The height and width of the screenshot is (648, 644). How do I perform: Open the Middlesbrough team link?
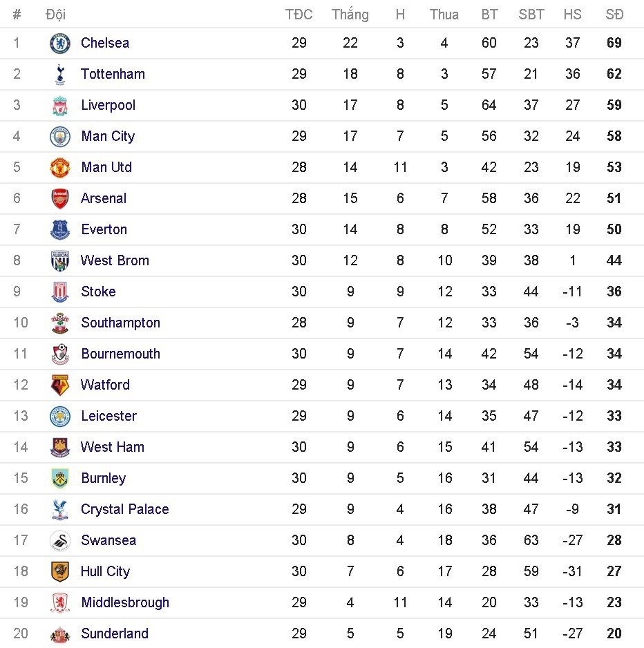tap(124, 602)
